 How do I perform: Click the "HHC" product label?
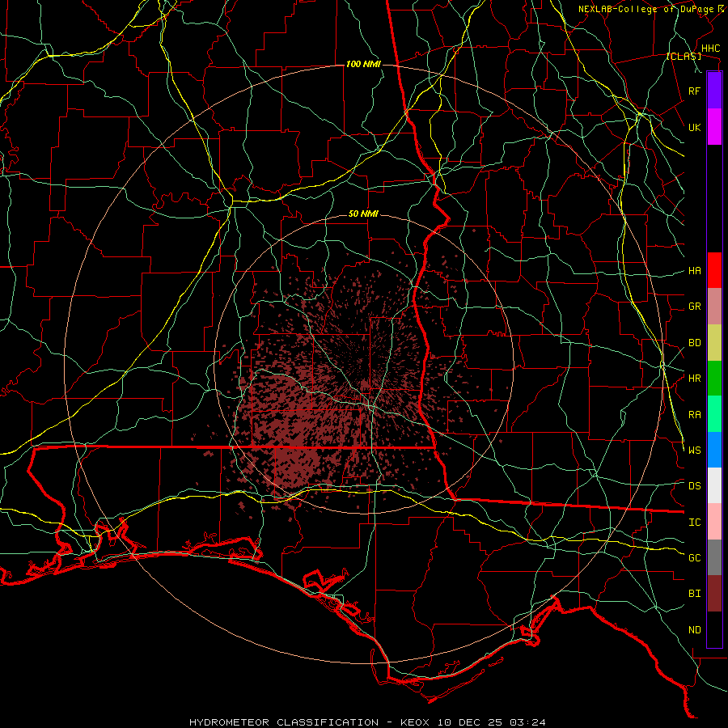(x=710, y=49)
